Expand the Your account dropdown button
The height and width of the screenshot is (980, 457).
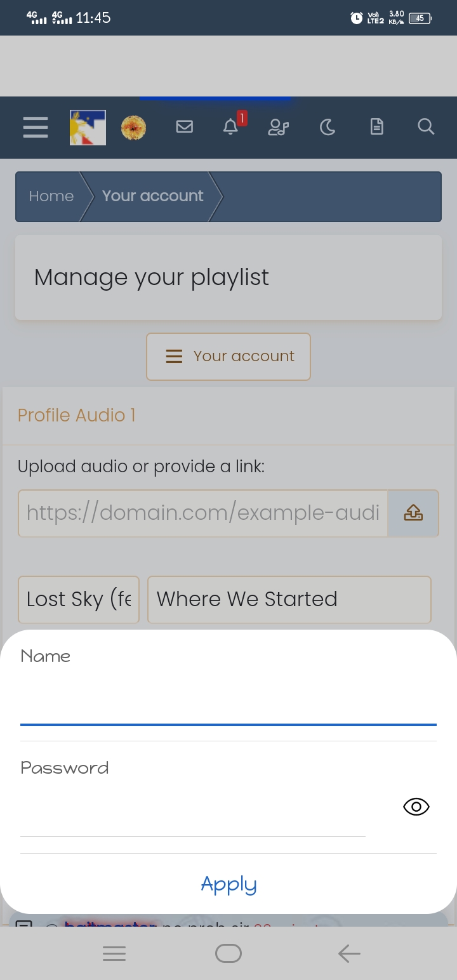228,357
